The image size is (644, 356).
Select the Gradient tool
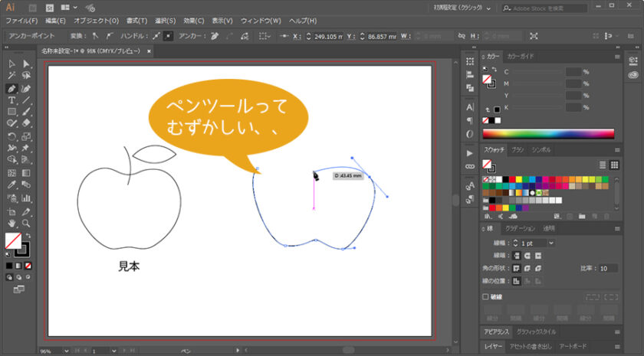tap(26, 173)
